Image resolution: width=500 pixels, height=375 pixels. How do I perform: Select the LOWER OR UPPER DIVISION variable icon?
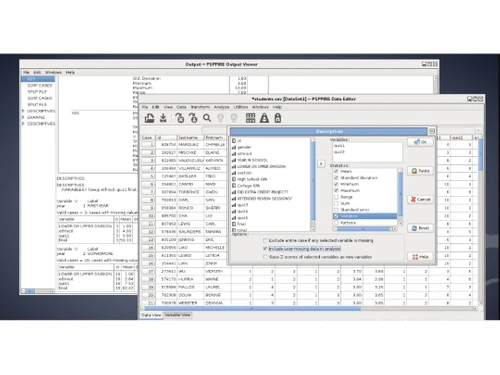(x=234, y=166)
